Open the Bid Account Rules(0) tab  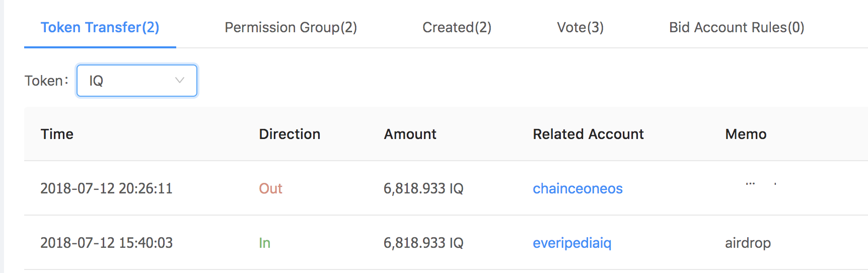point(736,27)
